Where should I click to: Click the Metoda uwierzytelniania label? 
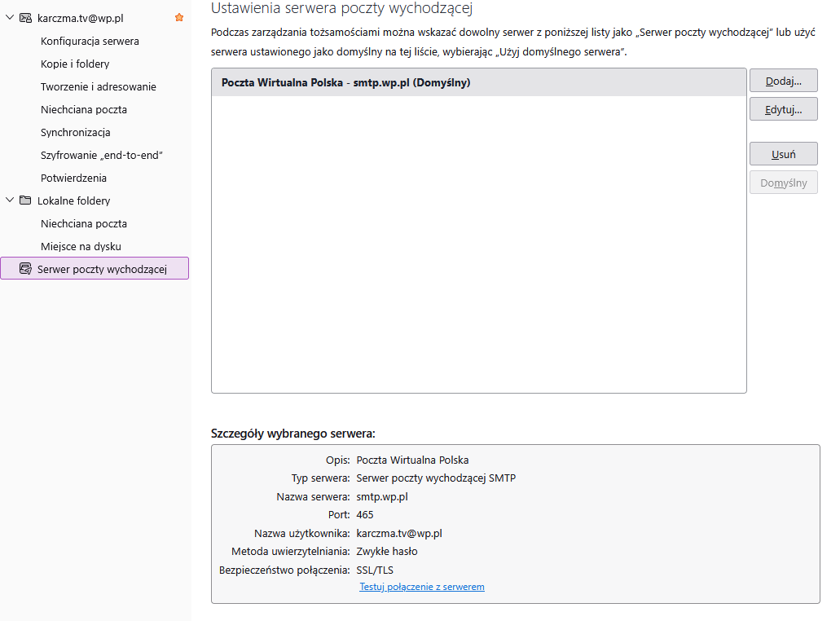tap(290, 552)
